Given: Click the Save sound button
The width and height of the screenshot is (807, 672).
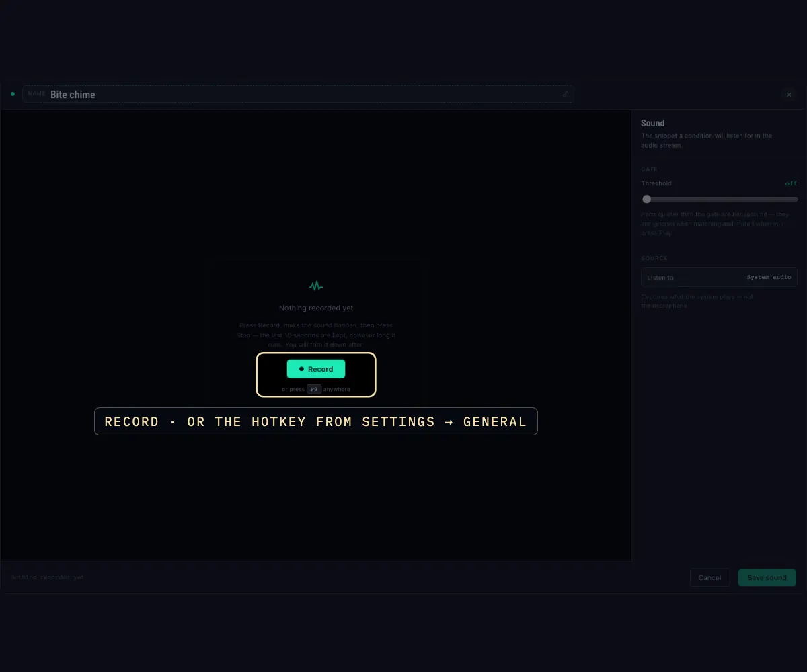Looking at the screenshot, I should (x=767, y=577).
